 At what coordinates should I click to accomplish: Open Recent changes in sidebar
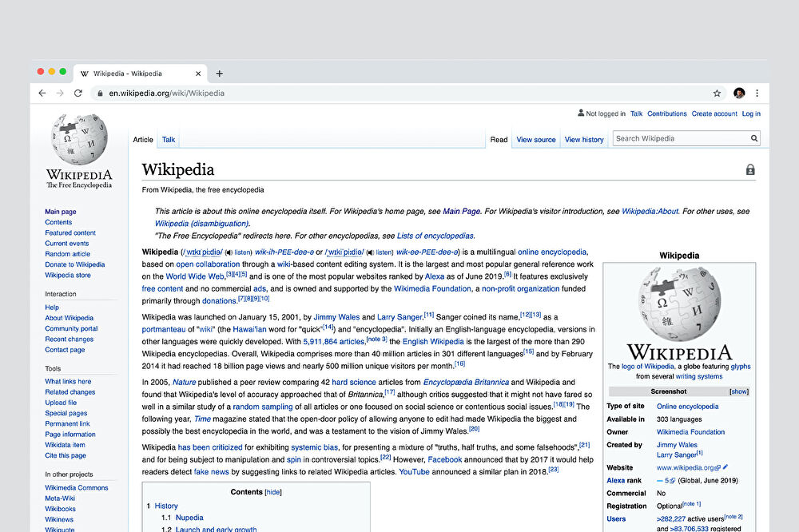pyautogui.click(x=69, y=339)
